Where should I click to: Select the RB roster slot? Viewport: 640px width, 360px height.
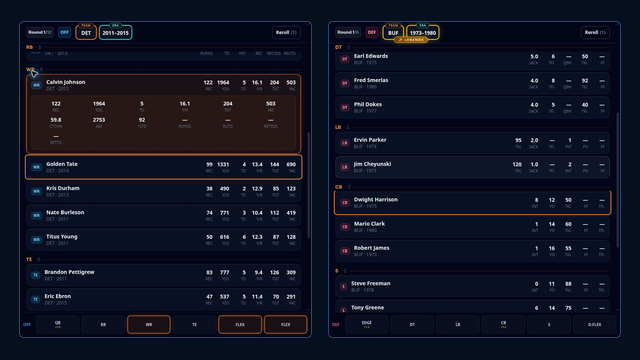pyautogui.click(x=103, y=324)
